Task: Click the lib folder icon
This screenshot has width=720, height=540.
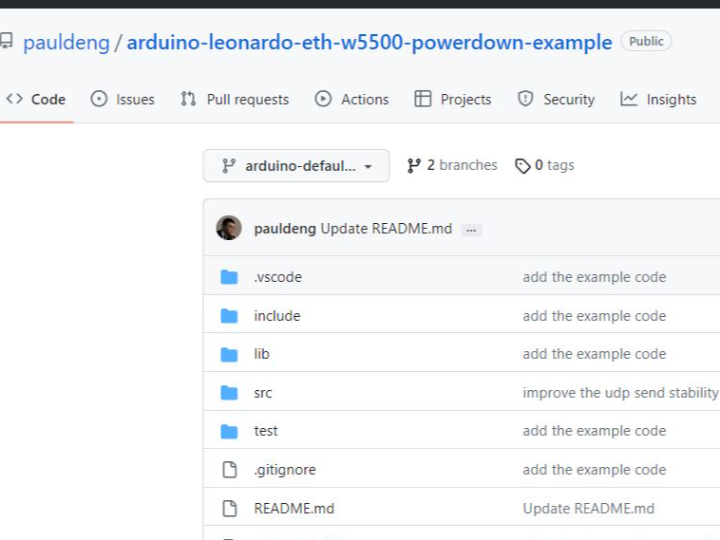Action: pos(229,354)
